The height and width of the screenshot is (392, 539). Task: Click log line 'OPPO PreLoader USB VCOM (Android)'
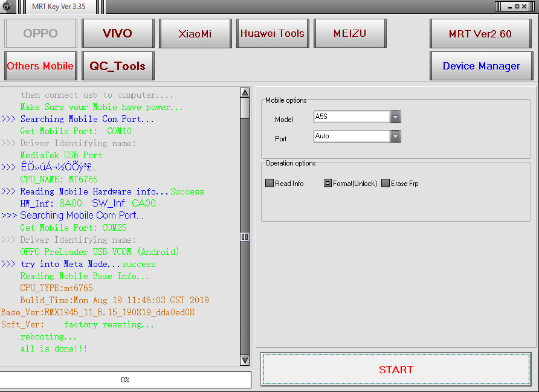(x=99, y=252)
